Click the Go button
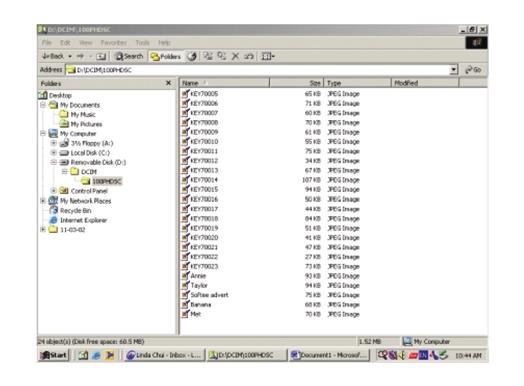This screenshot has height=386, width=524. pos(473,70)
